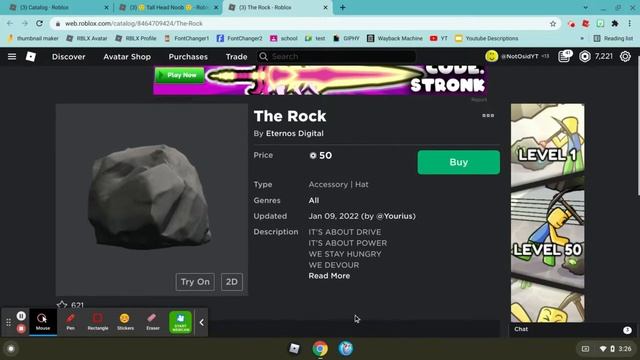Show more bookmarks with the overflow chevron
The width and height of the screenshot is (640, 360).
point(582,38)
